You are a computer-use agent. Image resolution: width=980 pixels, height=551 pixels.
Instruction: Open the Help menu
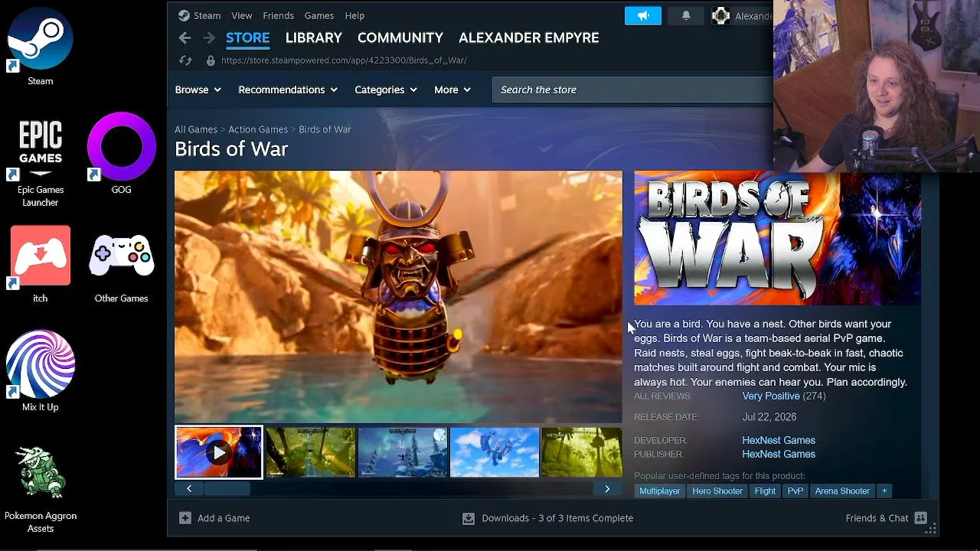[x=354, y=15]
